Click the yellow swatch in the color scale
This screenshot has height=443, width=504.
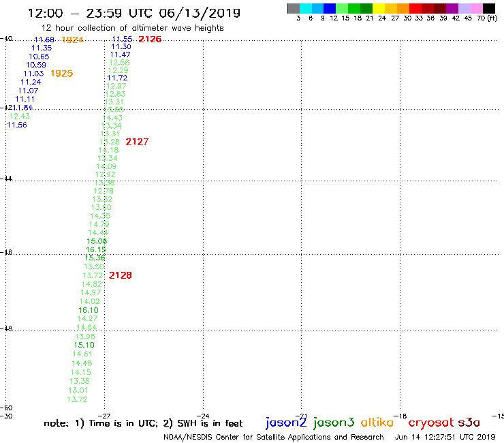point(379,8)
